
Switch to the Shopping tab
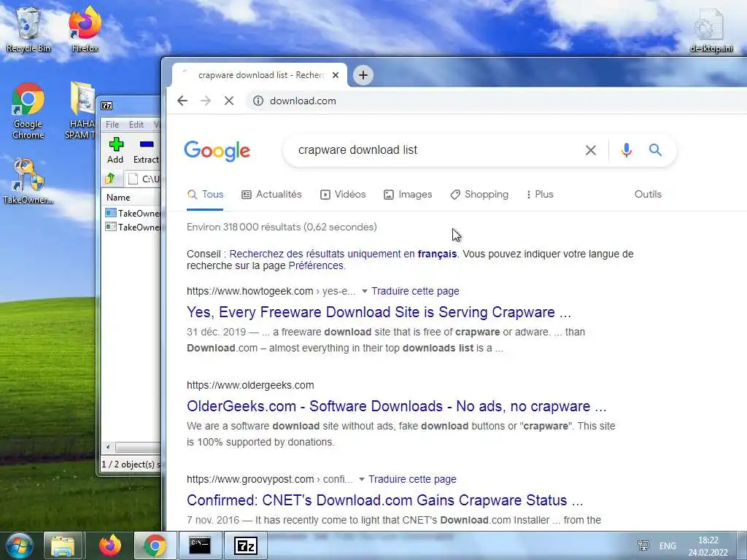[479, 194]
